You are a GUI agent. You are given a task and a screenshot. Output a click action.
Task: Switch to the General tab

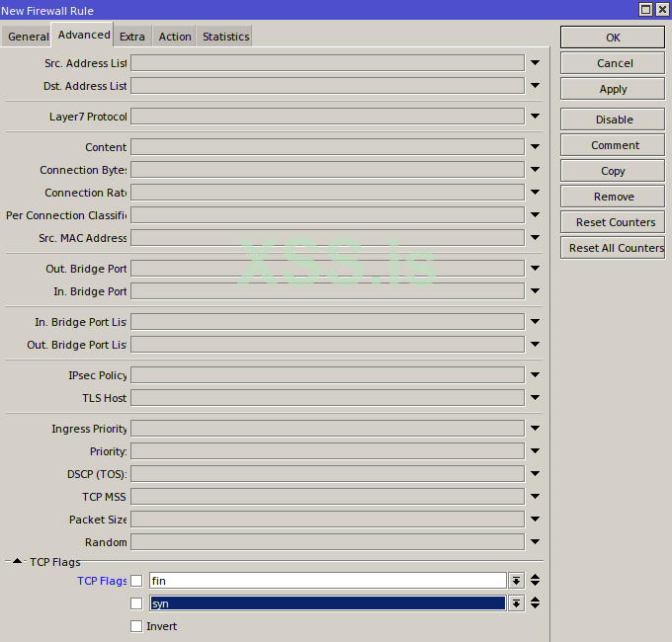pos(27,37)
